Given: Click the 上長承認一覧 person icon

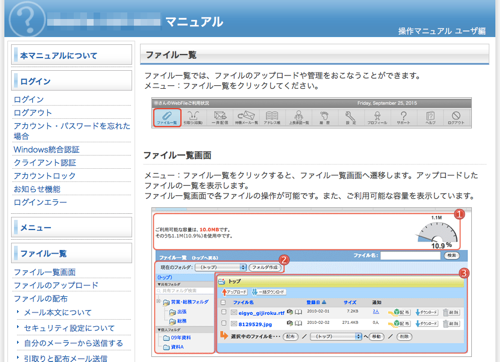Looking at the screenshot, I should (x=298, y=117).
